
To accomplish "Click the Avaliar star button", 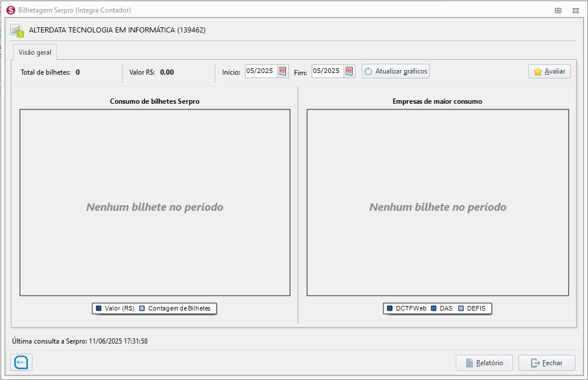I will (549, 71).
